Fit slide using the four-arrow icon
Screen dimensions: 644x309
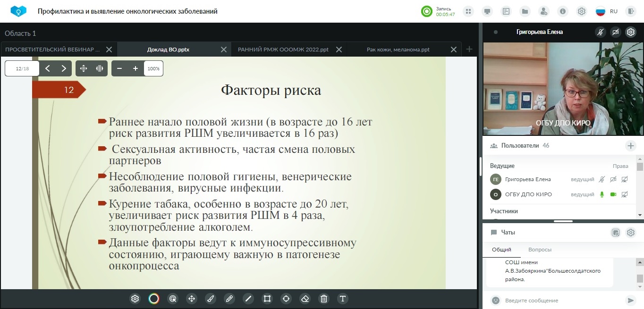tap(84, 68)
